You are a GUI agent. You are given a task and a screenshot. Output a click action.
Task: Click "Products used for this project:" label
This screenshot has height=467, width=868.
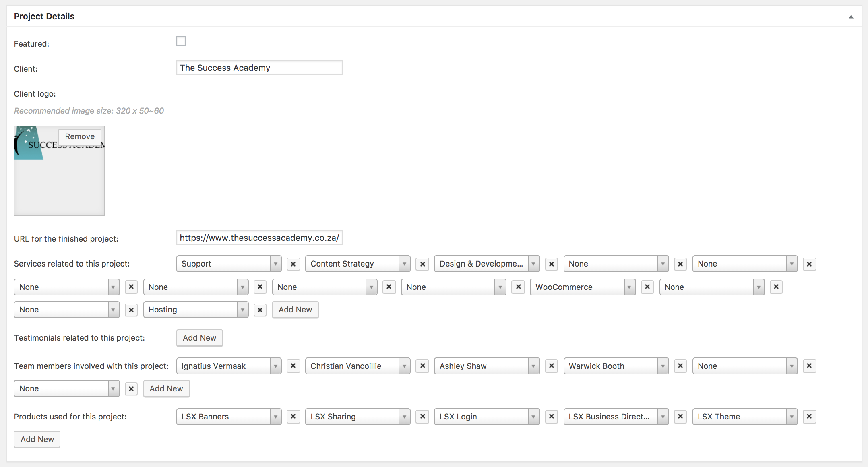[x=70, y=417]
